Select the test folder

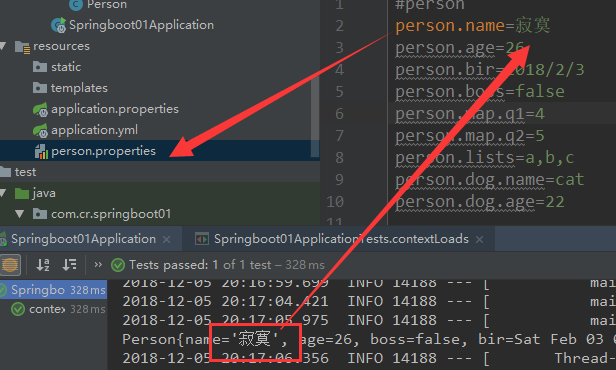click(25, 172)
